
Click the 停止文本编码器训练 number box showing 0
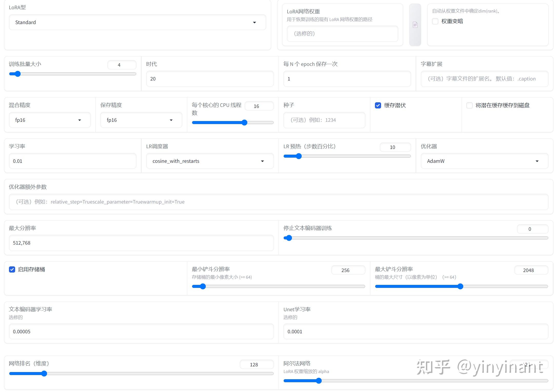pyautogui.click(x=533, y=229)
